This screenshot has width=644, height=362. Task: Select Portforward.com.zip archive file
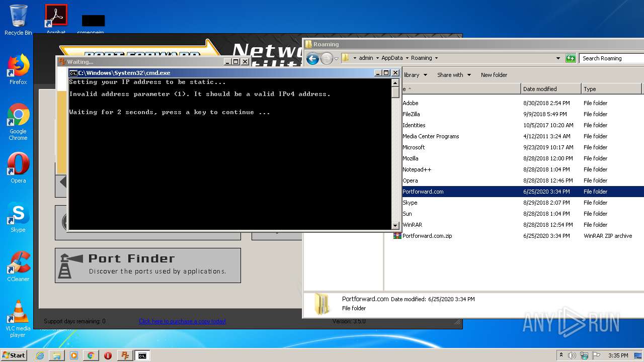coord(518,236)
